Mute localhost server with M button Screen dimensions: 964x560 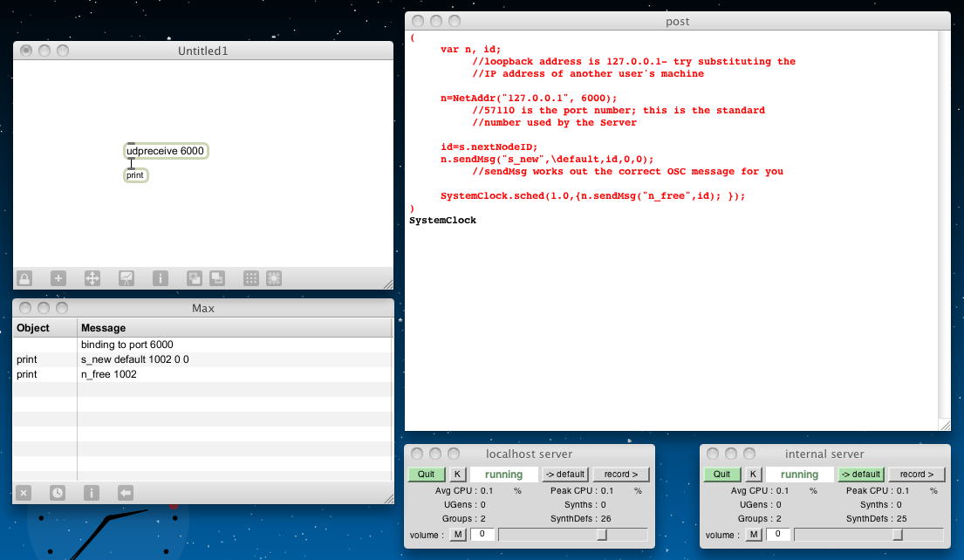(x=458, y=534)
